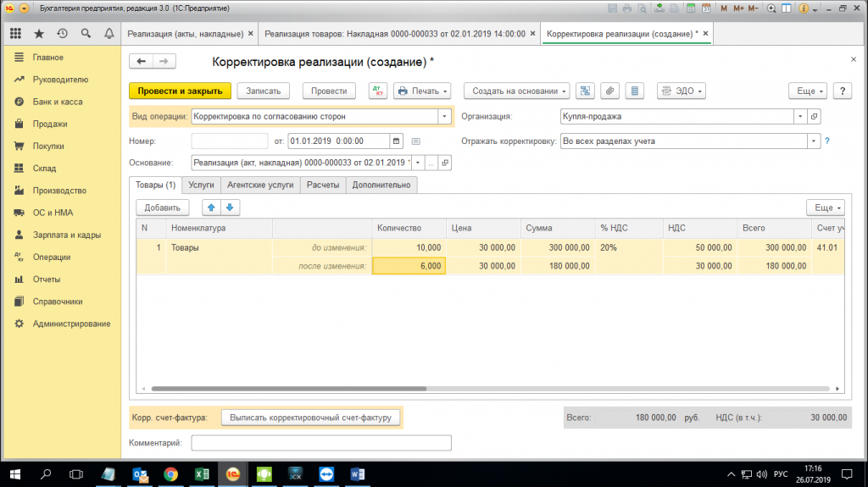Open the Отражать корректировку dropdown

click(x=814, y=141)
